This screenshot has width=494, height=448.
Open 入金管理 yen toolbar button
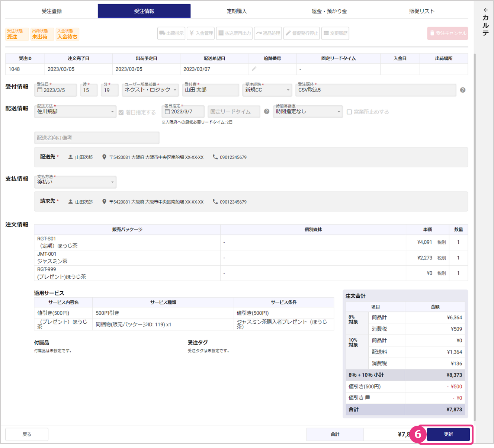[x=201, y=33]
